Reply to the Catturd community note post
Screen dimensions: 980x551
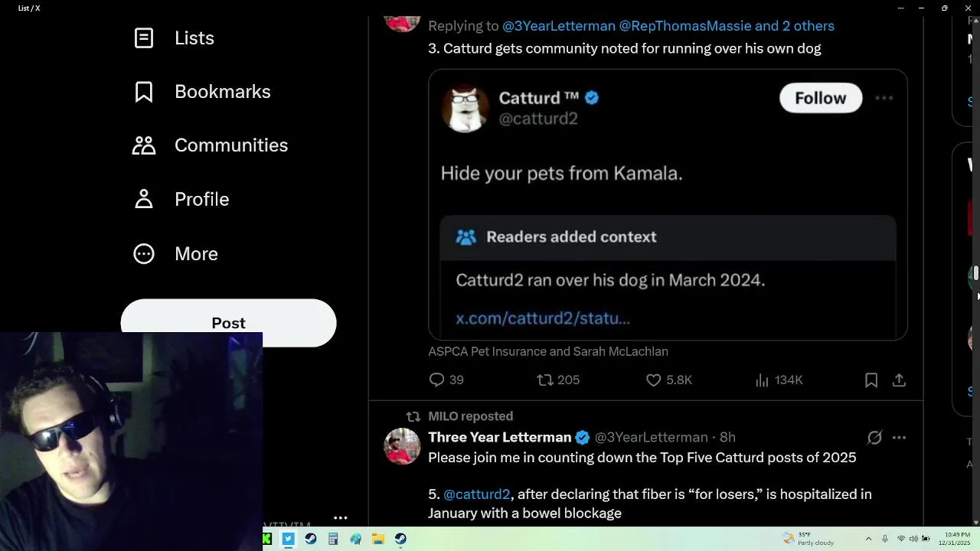pyautogui.click(x=437, y=380)
